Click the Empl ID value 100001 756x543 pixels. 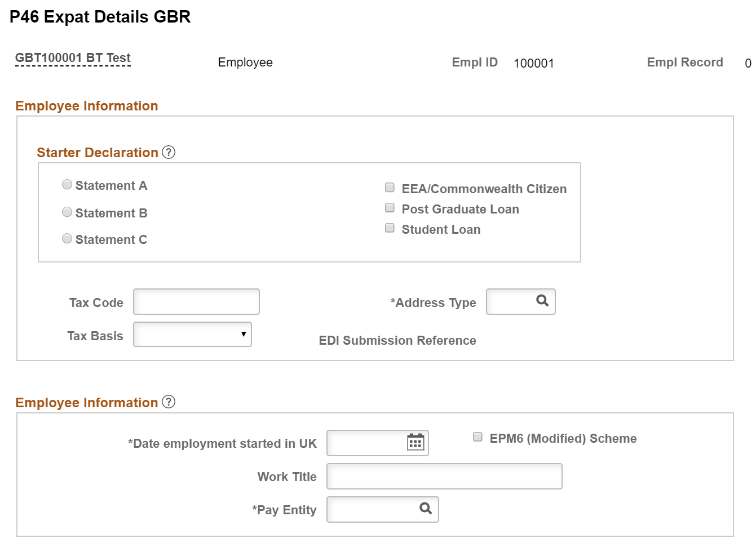[534, 63]
